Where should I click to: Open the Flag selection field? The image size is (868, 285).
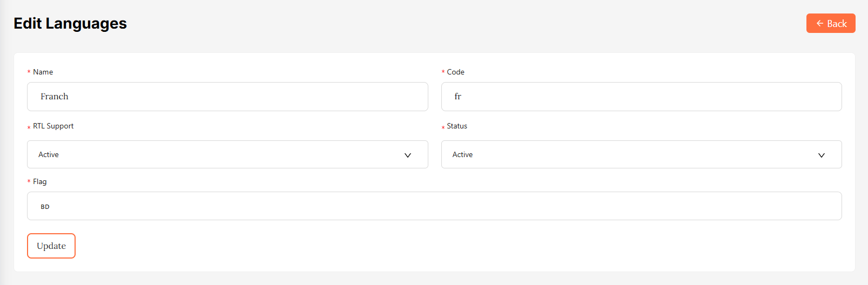click(434, 206)
